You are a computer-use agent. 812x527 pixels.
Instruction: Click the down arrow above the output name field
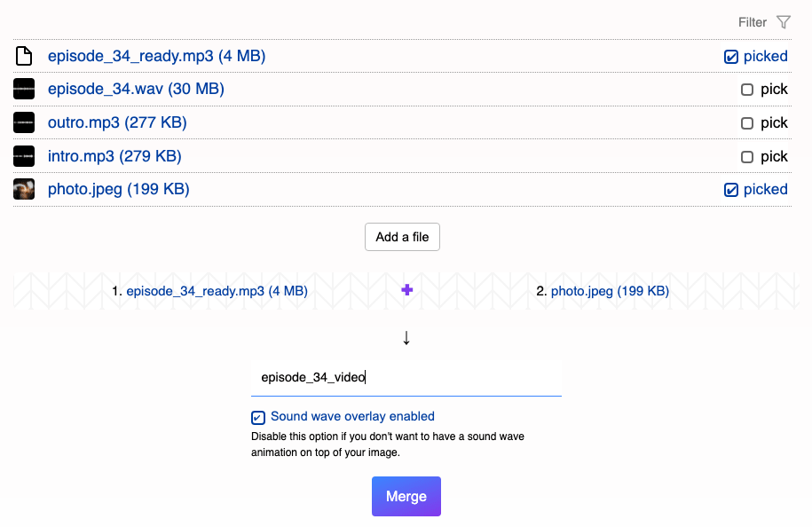pyautogui.click(x=406, y=338)
